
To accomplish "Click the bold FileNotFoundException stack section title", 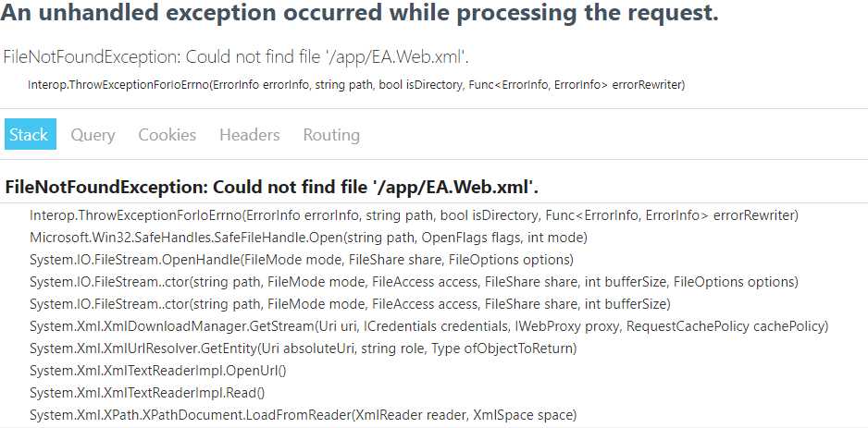I will click(x=272, y=188).
